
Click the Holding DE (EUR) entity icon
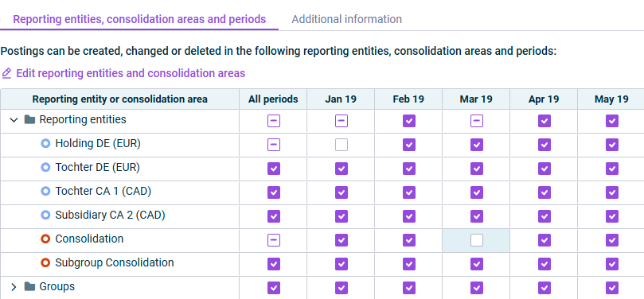(x=45, y=144)
